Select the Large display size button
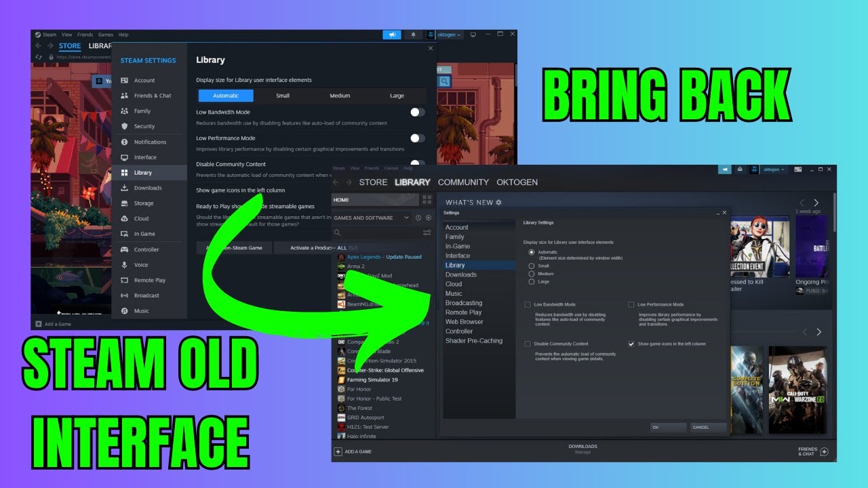The image size is (868, 488). 397,96
